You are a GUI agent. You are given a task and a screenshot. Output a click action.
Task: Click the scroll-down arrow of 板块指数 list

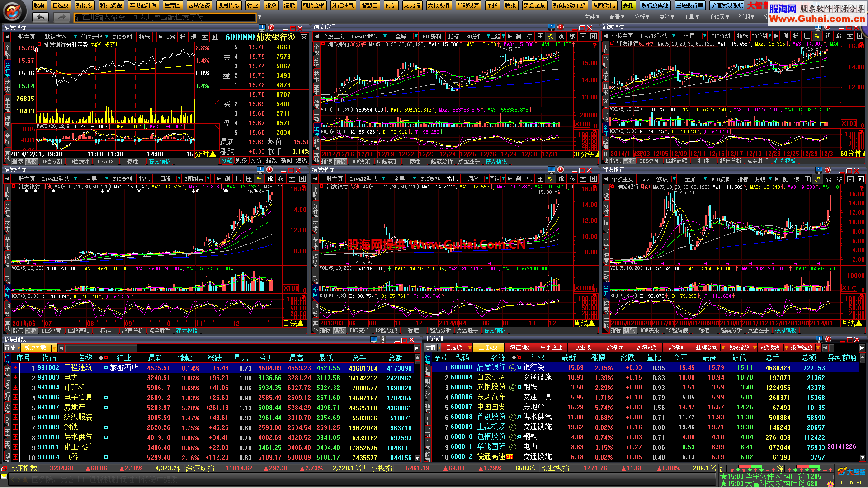(x=417, y=458)
